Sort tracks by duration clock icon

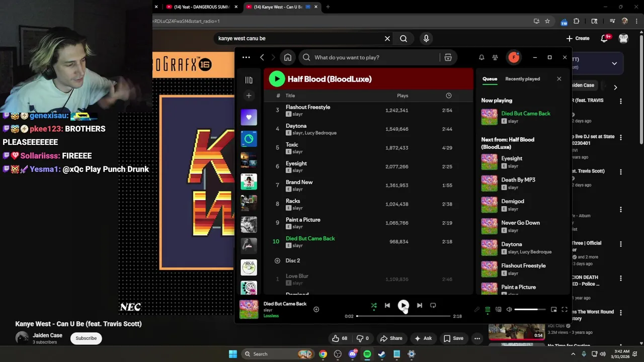(449, 96)
